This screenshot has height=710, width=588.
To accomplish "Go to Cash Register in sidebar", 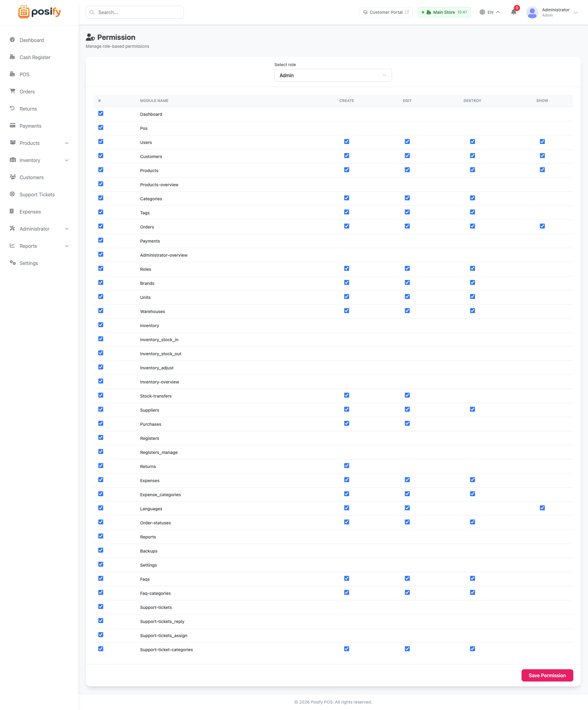I will point(39,58).
